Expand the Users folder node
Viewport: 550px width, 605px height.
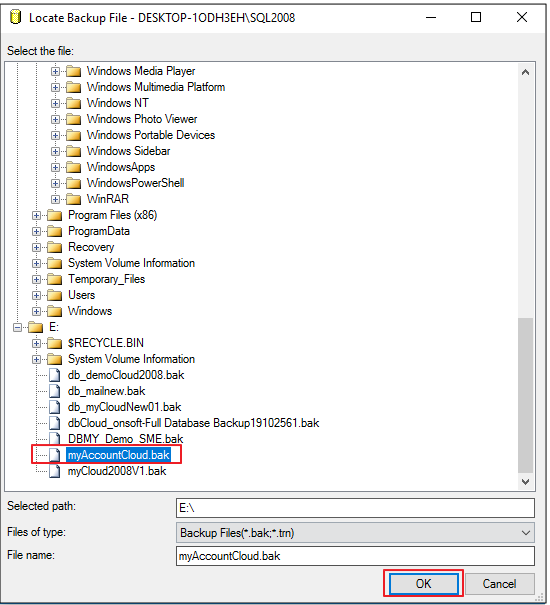click(x=36, y=296)
